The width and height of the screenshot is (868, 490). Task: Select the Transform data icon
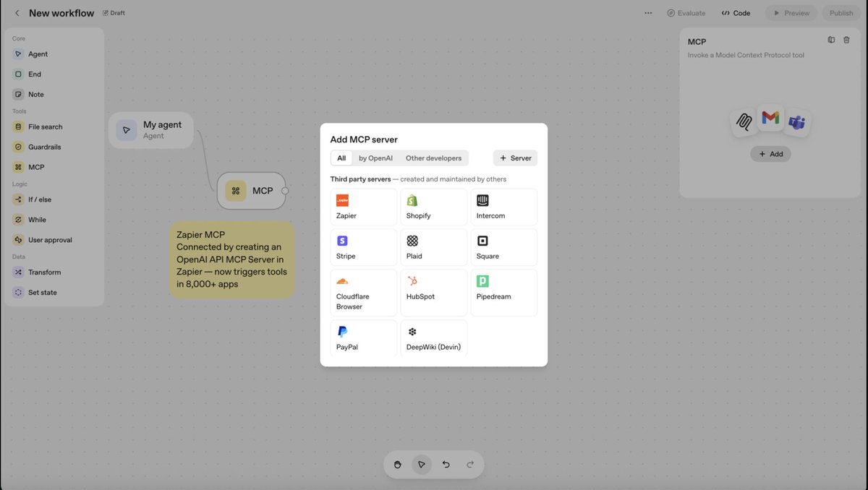18,273
